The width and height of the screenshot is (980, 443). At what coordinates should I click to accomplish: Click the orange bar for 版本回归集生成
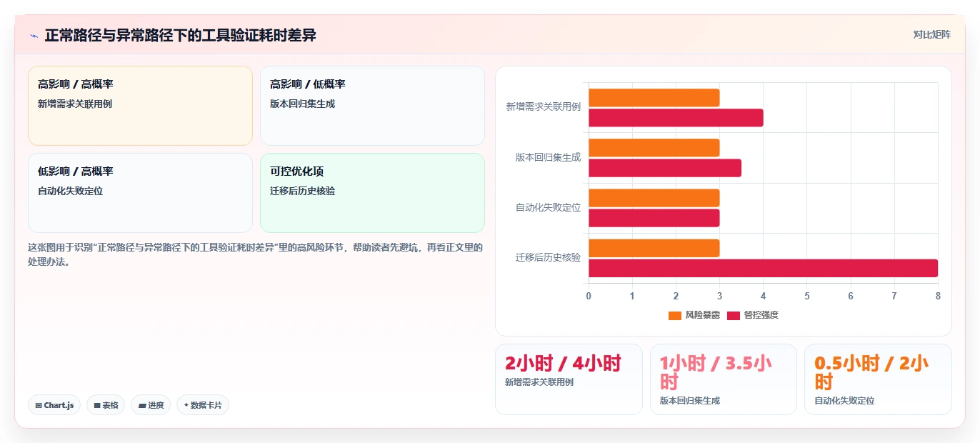[654, 148]
